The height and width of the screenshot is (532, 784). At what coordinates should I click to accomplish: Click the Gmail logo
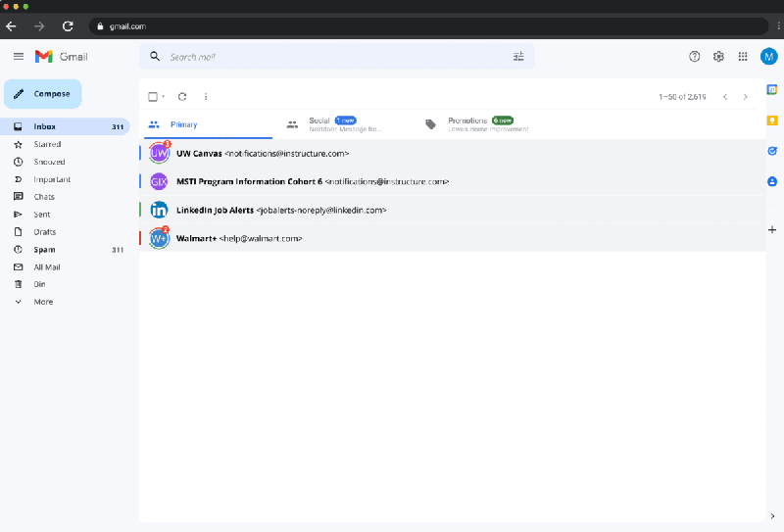click(x=61, y=57)
